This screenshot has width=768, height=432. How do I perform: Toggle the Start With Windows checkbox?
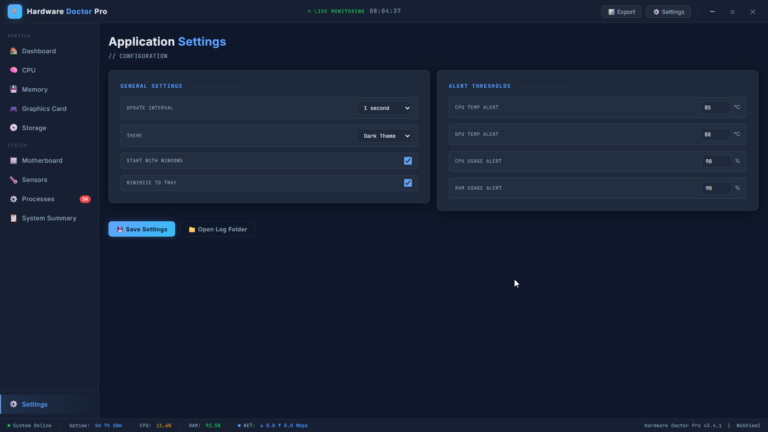(x=408, y=161)
